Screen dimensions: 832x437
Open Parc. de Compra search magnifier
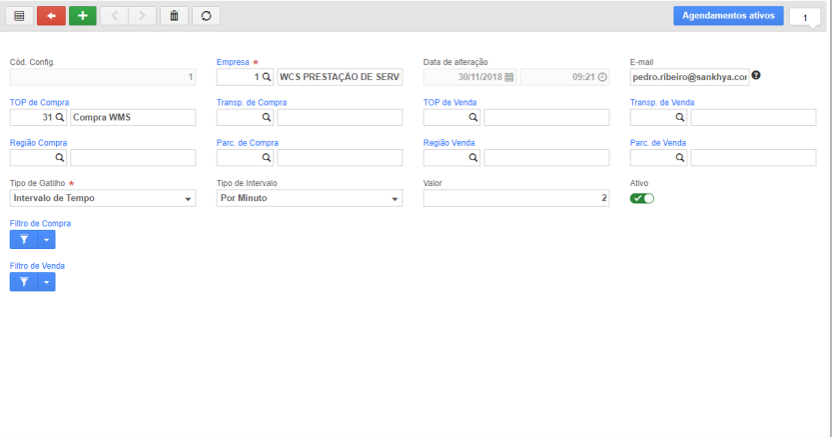pos(266,158)
